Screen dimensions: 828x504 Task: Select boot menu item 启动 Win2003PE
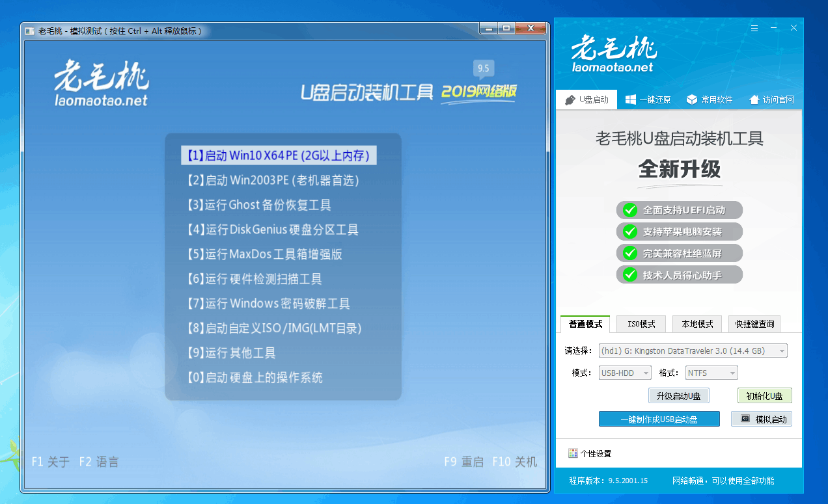point(273,180)
